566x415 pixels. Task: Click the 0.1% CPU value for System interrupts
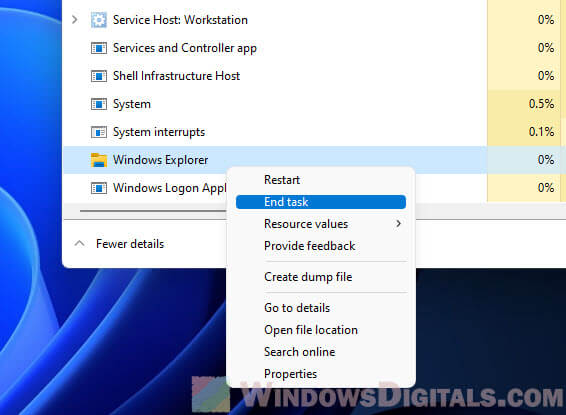pyautogui.click(x=541, y=132)
